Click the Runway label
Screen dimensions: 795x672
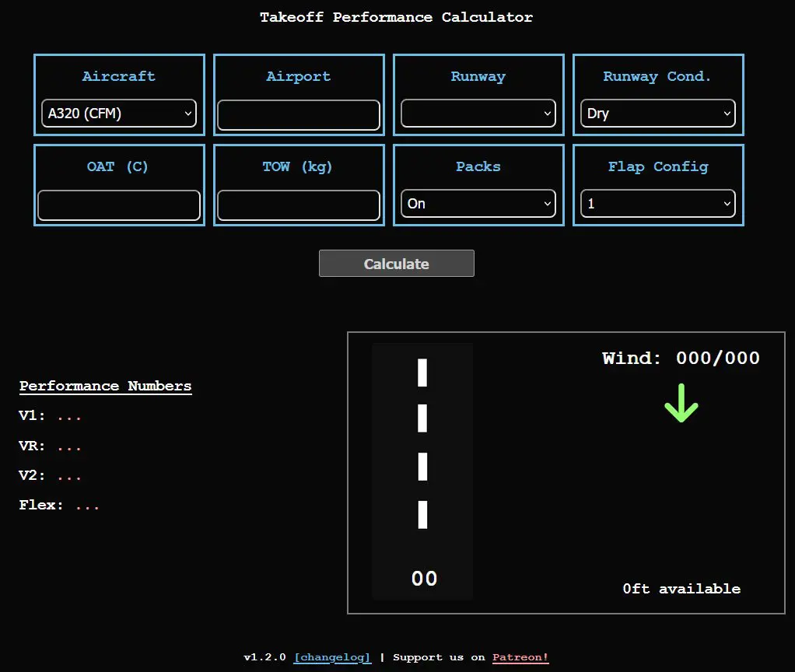(x=478, y=76)
